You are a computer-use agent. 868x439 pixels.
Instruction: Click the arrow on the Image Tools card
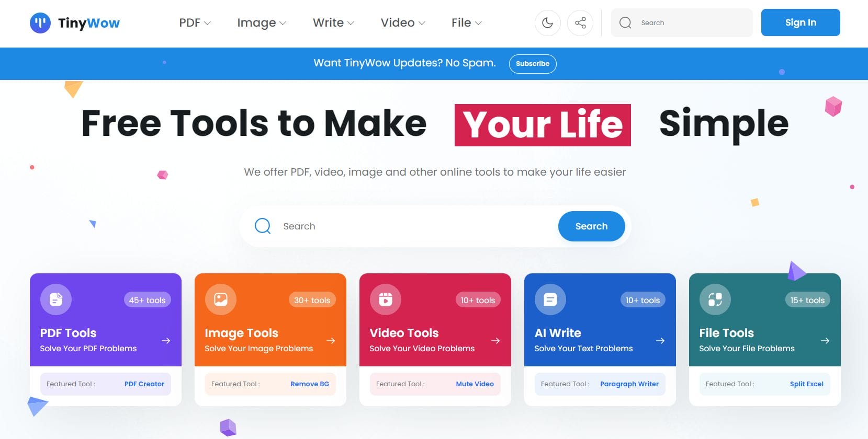tap(331, 341)
